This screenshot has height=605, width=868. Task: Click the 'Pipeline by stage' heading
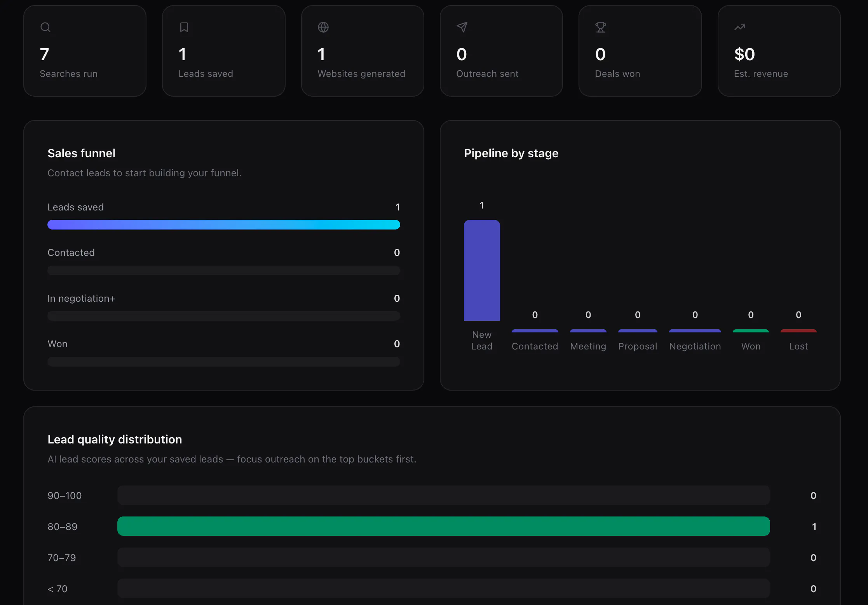(511, 153)
